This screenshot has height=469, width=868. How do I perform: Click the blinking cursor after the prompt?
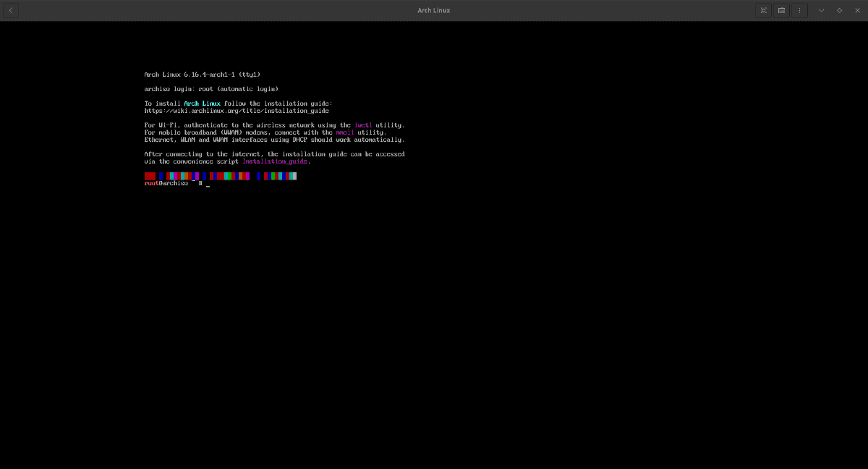tap(208, 185)
